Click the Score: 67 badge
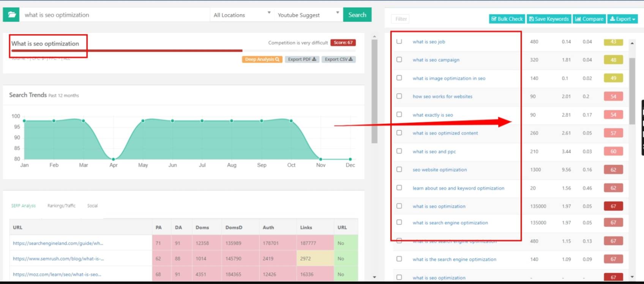The width and height of the screenshot is (644, 284). coord(343,42)
